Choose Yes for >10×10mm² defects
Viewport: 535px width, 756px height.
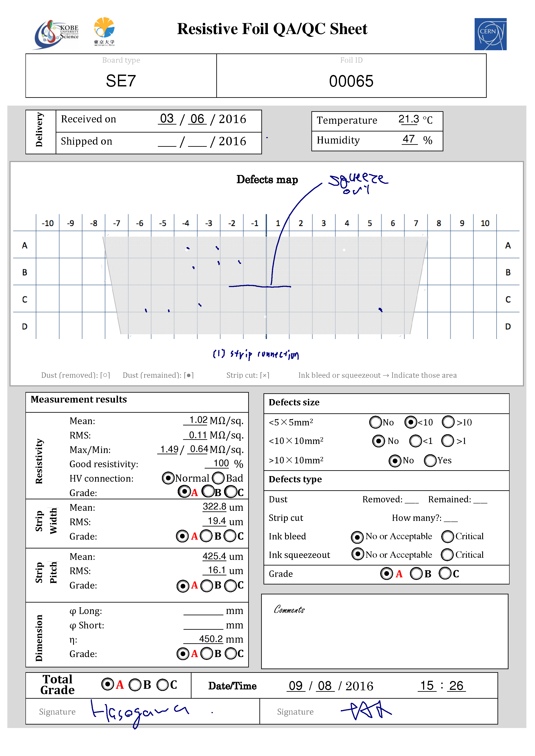pos(430,460)
